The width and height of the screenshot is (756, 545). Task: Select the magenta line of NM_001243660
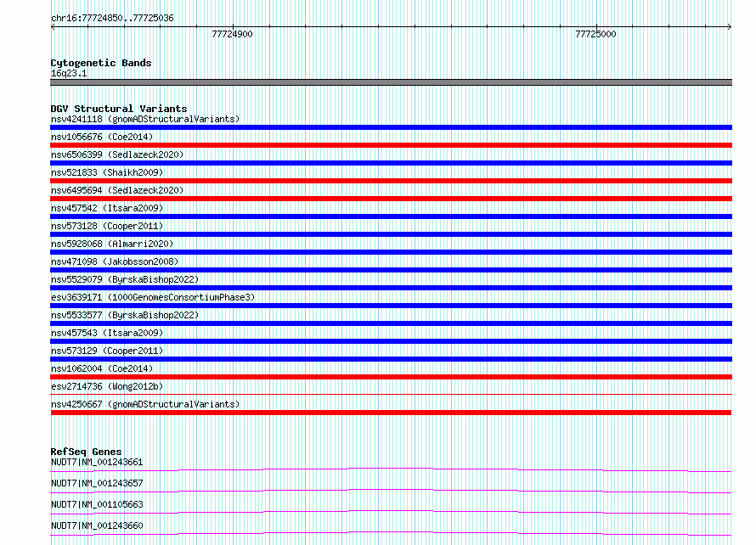coord(391,532)
